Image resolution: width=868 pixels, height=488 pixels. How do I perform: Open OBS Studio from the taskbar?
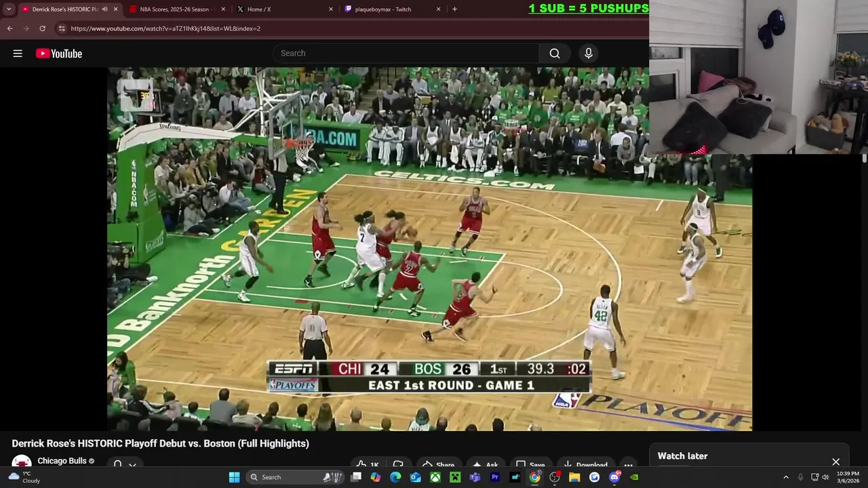pyautogui.click(x=555, y=477)
